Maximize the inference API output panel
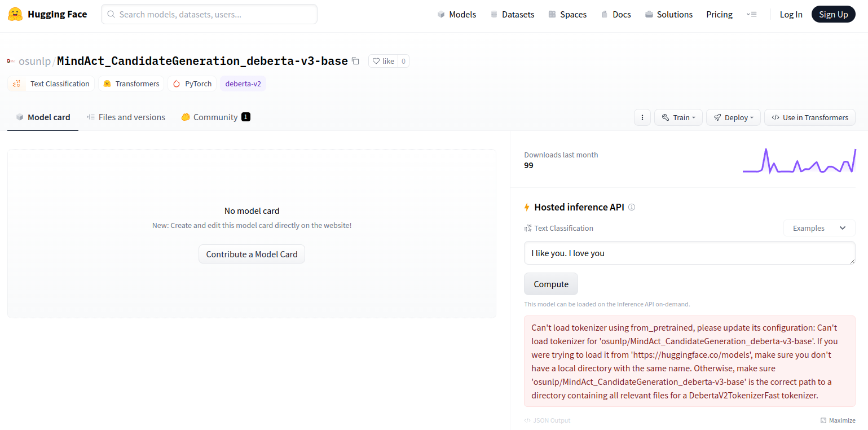 pyautogui.click(x=838, y=420)
